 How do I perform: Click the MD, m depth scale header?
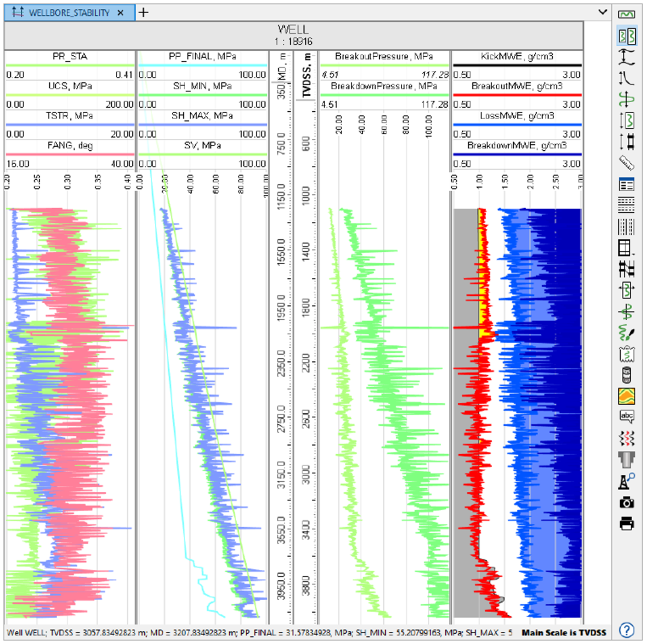tap(282, 67)
